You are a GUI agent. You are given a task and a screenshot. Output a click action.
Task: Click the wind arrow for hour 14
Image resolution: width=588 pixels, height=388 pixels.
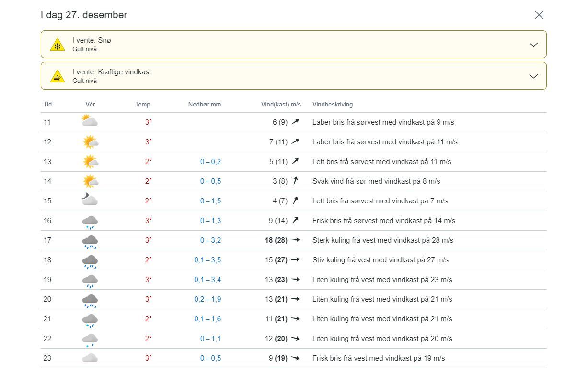pyautogui.click(x=295, y=181)
